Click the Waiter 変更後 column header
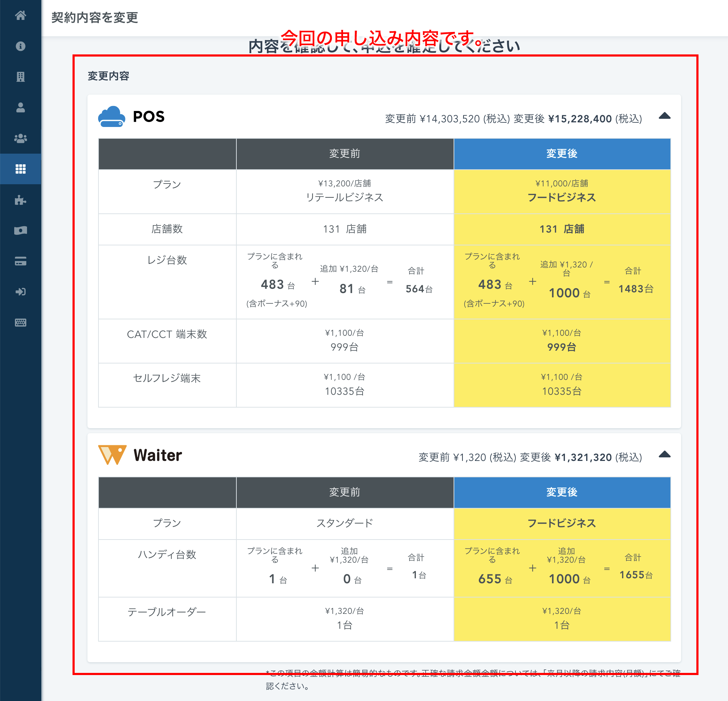The width and height of the screenshot is (728, 701). [x=562, y=493]
